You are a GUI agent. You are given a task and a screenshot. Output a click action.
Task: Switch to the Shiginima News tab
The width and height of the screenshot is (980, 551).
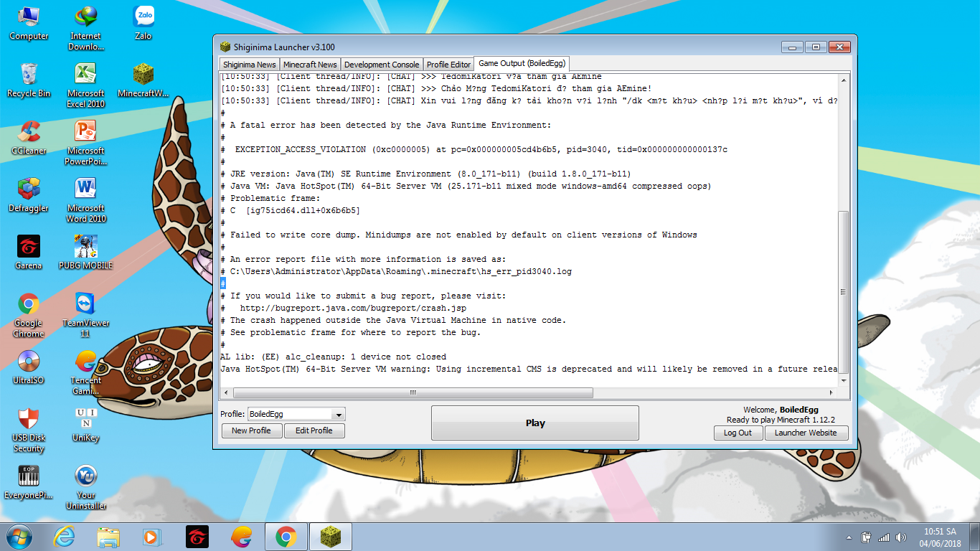(249, 65)
